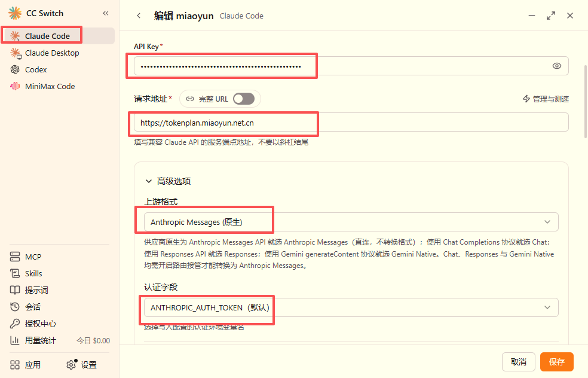The height and width of the screenshot is (378, 588).
Task: Click 取消 button
Action: pyautogui.click(x=519, y=362)
